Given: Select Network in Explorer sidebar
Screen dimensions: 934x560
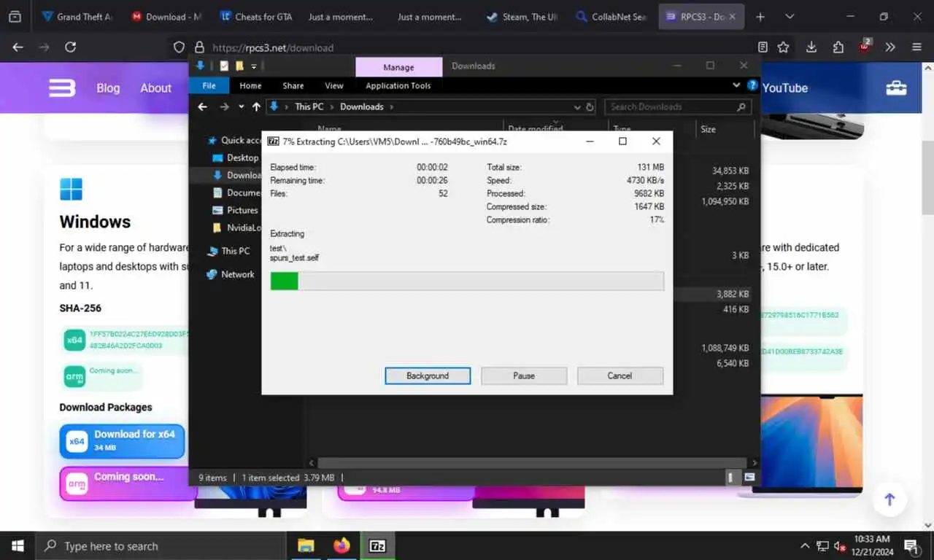Looking at the screenshot, I should 231,274.
